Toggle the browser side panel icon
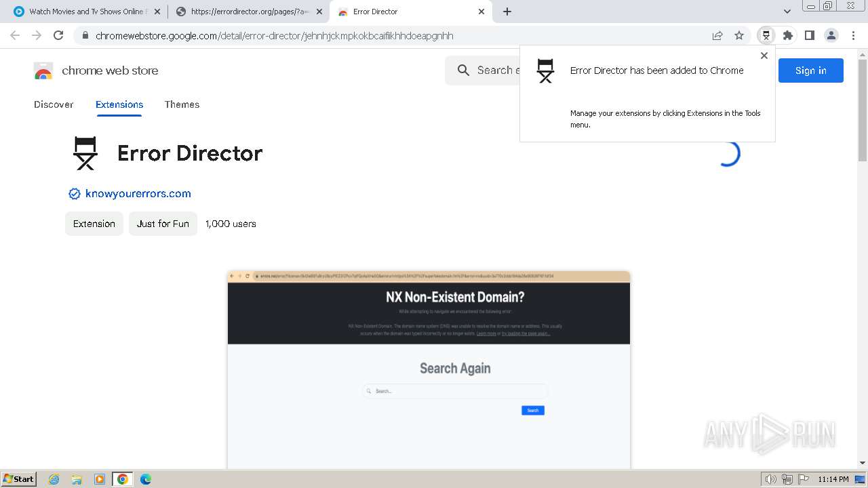868x488 pixels. pyautogui.click(x=809, y=35)
